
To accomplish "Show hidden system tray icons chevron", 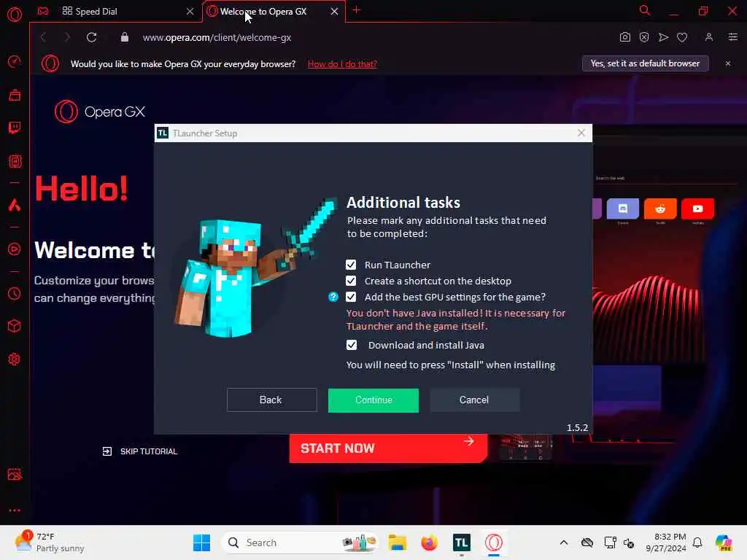I will pos(564,542).
